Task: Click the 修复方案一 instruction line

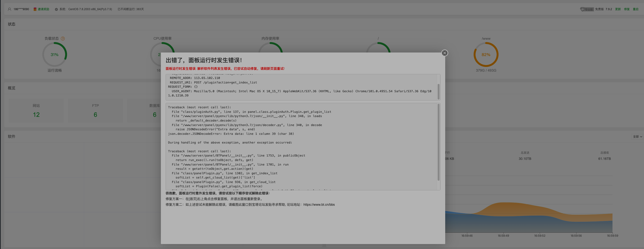Action: point(214,199)
